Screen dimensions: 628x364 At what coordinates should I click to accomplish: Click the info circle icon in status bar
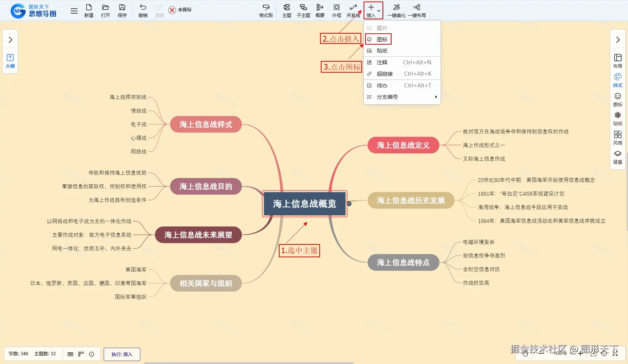coord(92,354)
